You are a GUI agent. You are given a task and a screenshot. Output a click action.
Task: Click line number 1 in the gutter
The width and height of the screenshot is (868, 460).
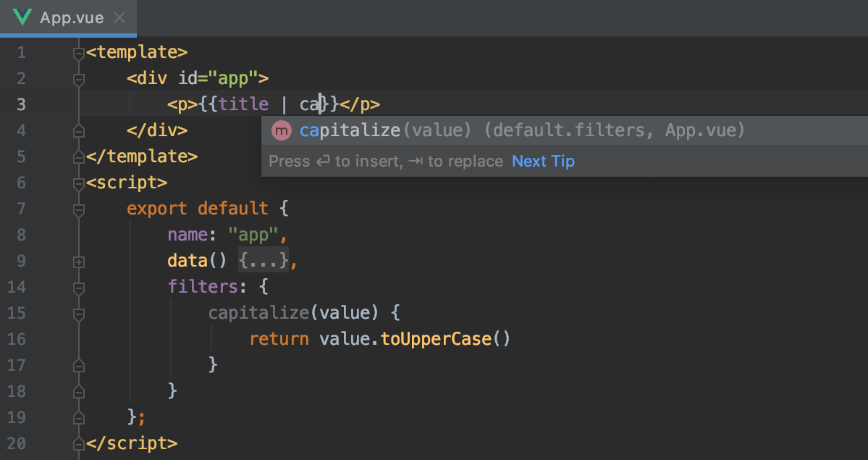(x=21, y=52)
